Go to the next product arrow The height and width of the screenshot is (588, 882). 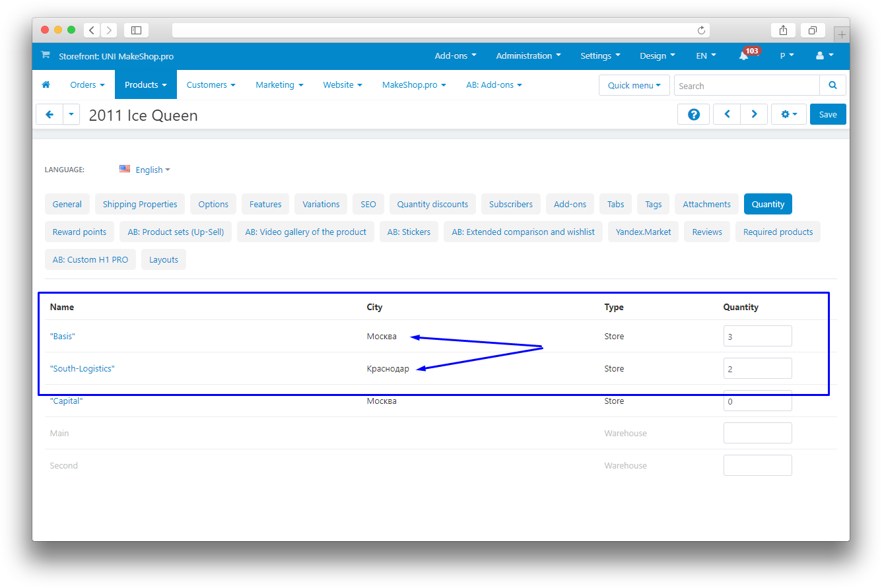(x=754, y=114)
